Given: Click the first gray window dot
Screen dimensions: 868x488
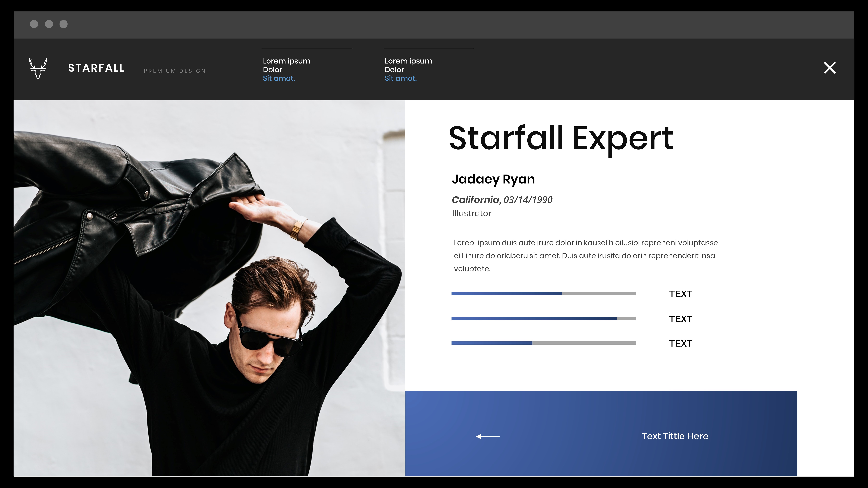Looking at the screenshot, I should [34, 24].
